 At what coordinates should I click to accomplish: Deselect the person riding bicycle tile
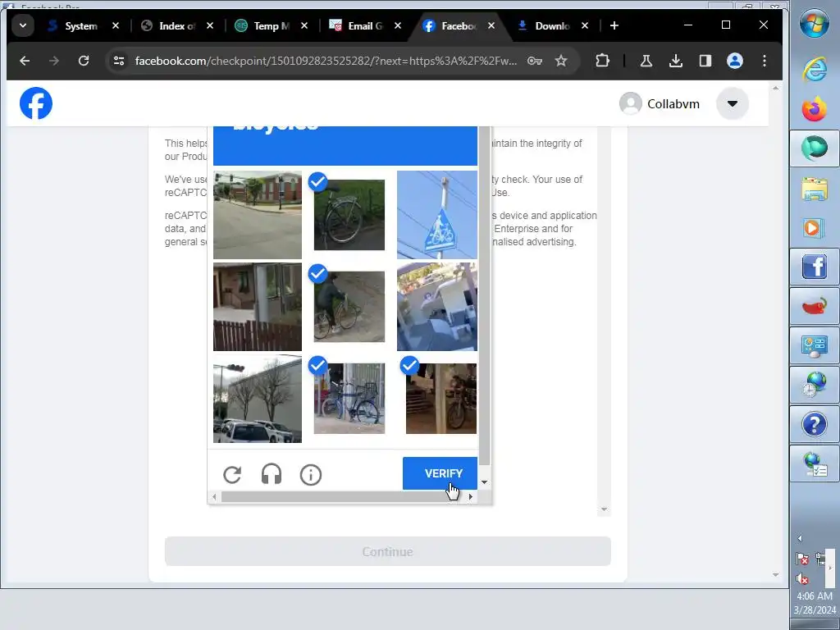tap(349, 307)
